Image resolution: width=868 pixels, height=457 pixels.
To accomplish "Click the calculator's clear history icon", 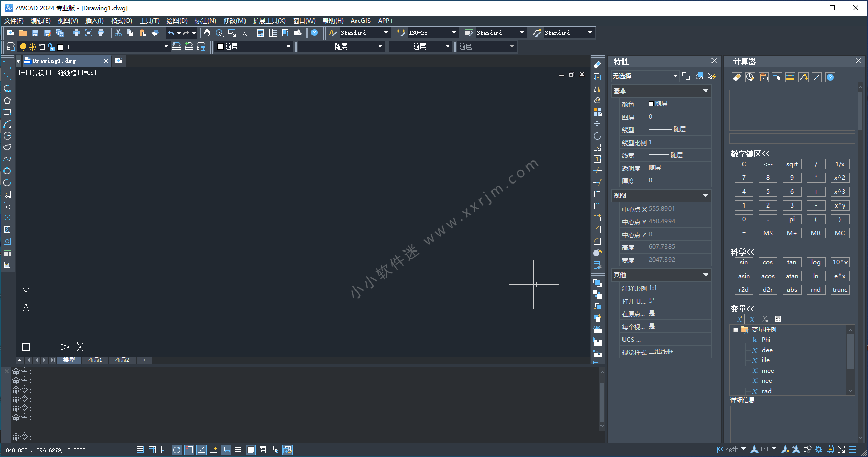I will tap(750, 77).
